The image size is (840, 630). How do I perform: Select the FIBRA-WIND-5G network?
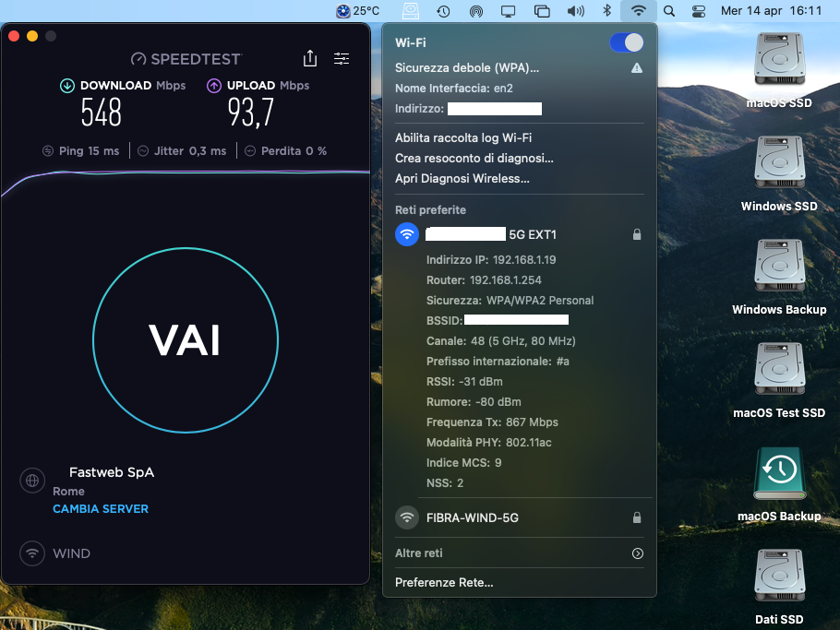coord(519,517)
